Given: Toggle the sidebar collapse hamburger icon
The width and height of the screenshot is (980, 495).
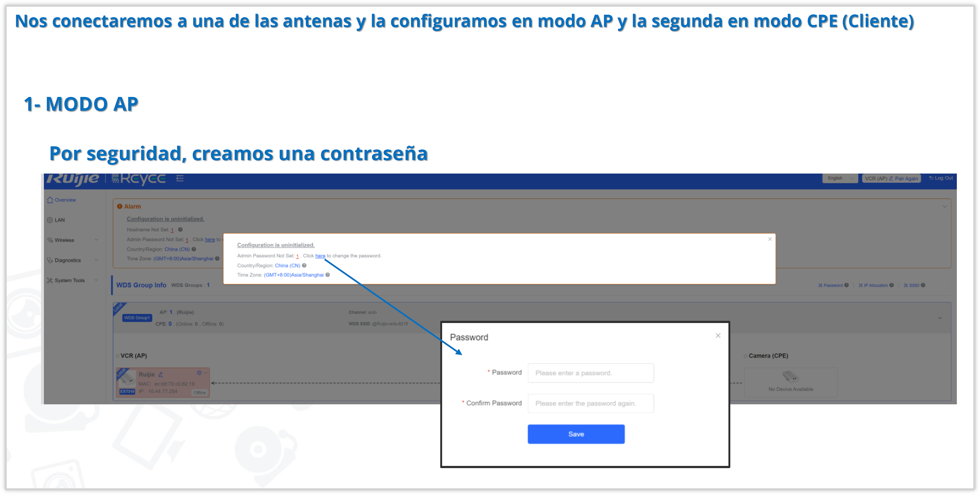Looking at the screenshot, I should [x=180, y=179].
